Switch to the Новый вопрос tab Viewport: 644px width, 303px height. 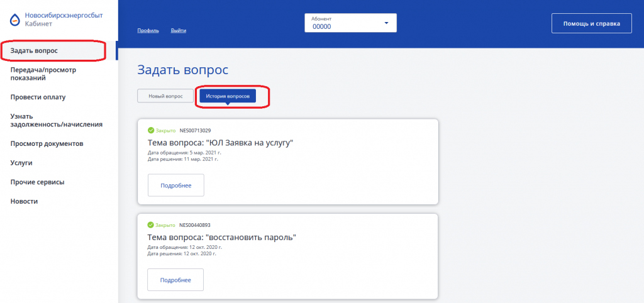(x=165, y=96)
